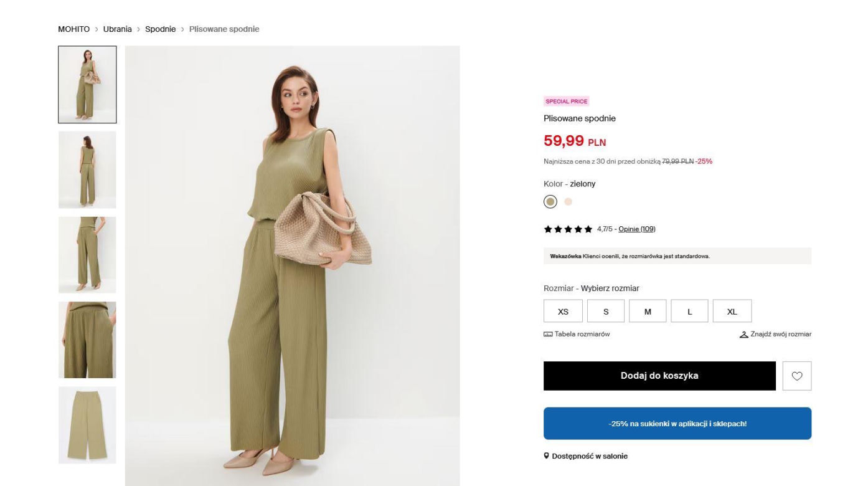Show the flat-lay trousers thumbnail
The height and width of the screenshot is (486, 868).
coord(87,425)
